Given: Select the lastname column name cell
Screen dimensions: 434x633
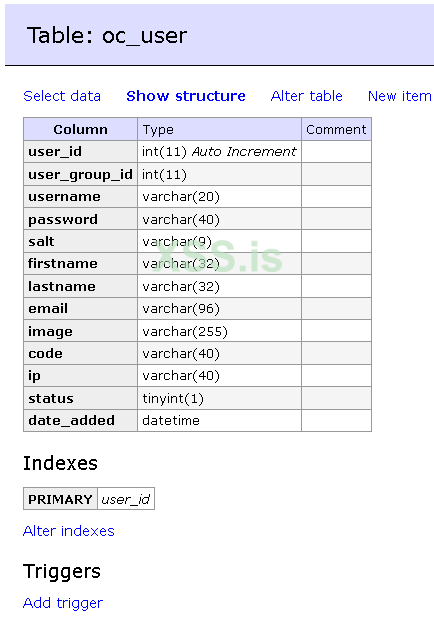Looking at the screenshot, I should tap(80, 286).
